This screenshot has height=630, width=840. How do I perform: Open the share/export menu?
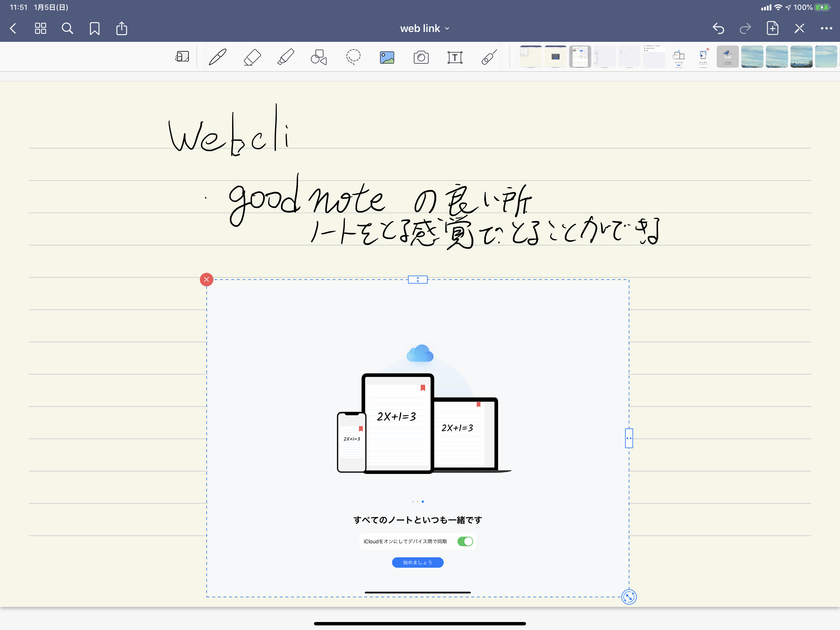coord(121,29)
